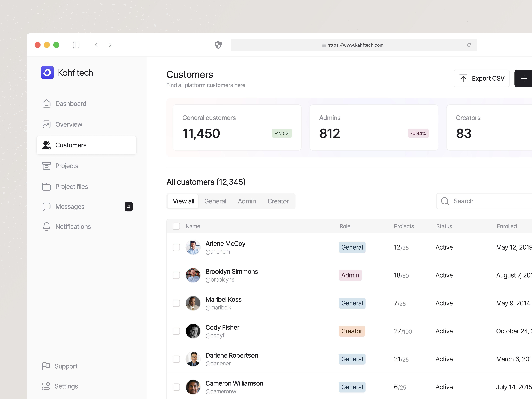
Task: Select the Overview chart icon in sidebar
Action: click(46, 124)
